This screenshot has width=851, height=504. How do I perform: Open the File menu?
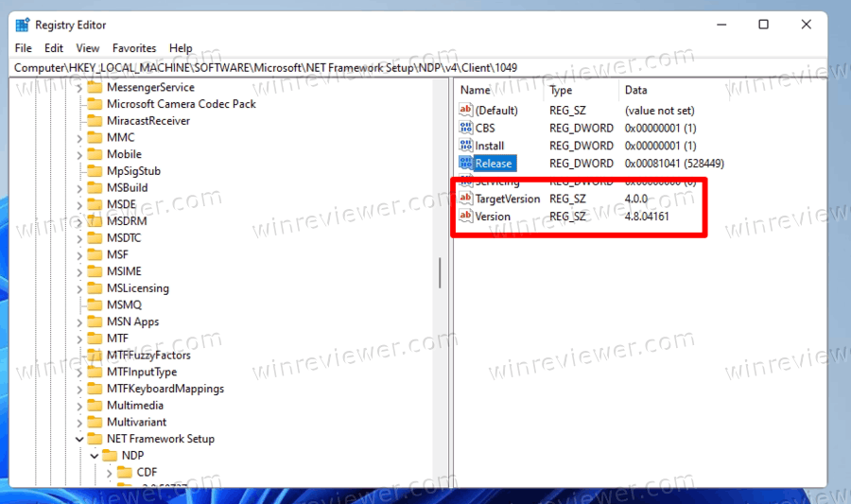point(23,48)
